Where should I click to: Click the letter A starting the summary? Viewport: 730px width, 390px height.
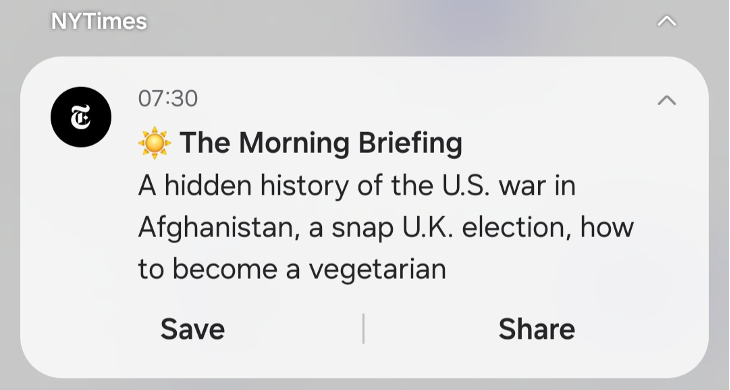click(147, 186)
